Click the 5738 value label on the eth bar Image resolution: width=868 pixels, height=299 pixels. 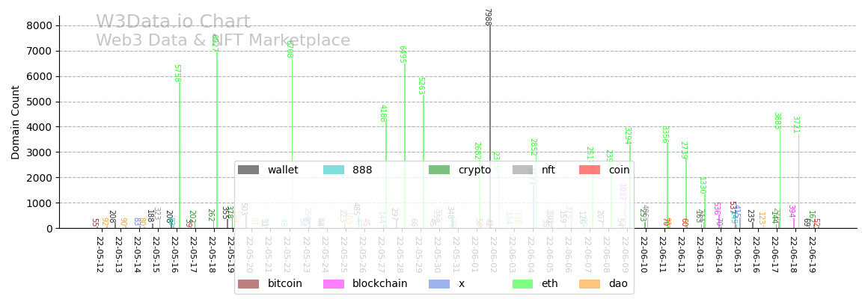coord(177,73)
